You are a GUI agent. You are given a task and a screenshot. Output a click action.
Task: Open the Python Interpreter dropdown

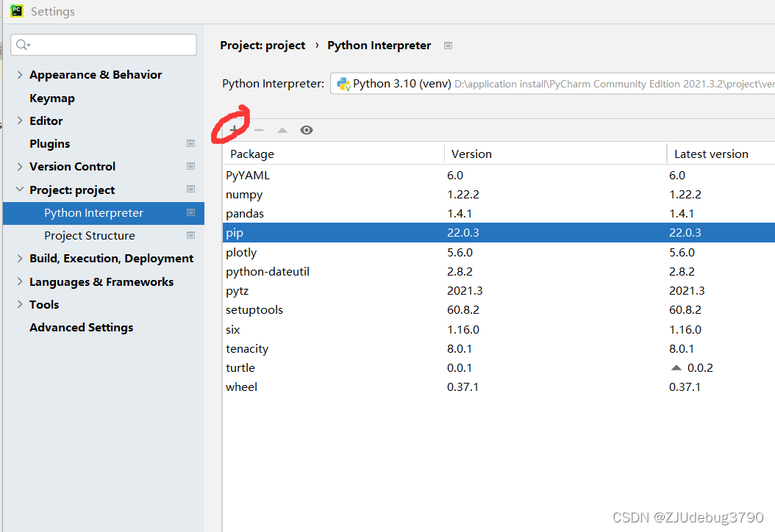pyautogui.click(x=553, y=84)
